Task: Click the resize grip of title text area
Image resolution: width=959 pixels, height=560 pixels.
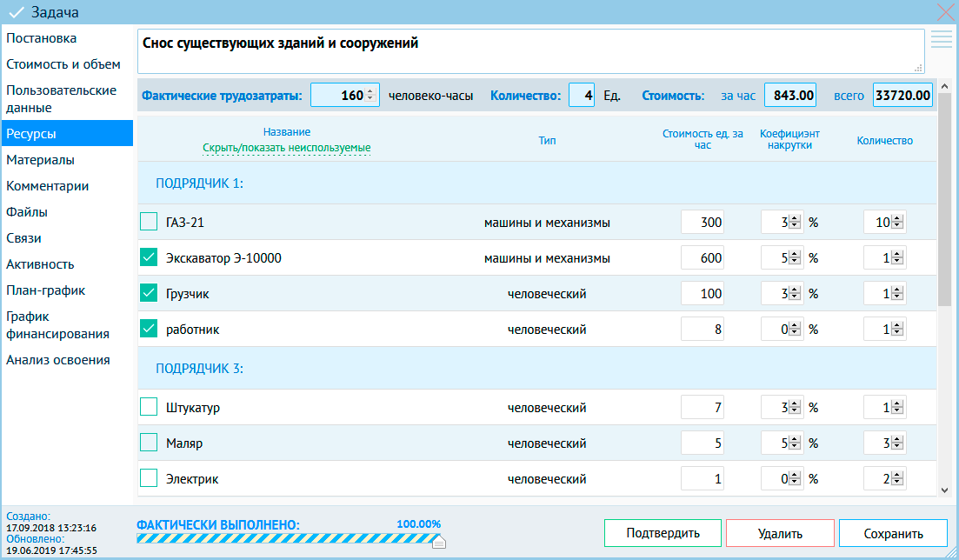Action: 918,68
